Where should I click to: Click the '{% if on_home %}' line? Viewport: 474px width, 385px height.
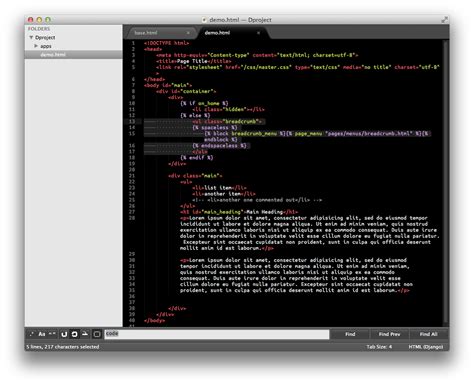[x=204, y=103]
